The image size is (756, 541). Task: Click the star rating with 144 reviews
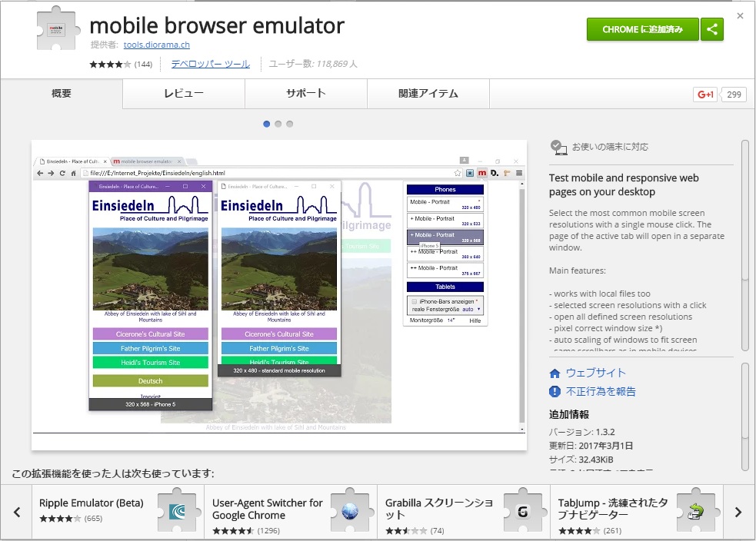[x=121, y=64]
